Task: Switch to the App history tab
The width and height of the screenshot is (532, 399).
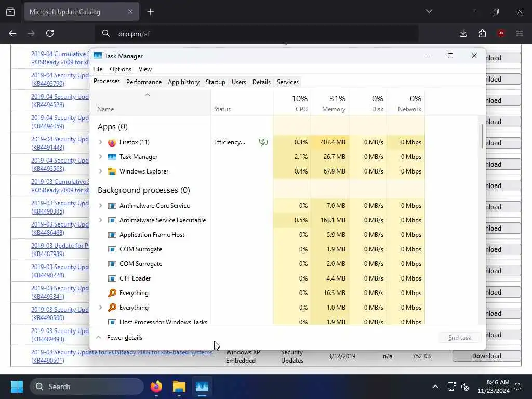Action: [x=183, y=82]
